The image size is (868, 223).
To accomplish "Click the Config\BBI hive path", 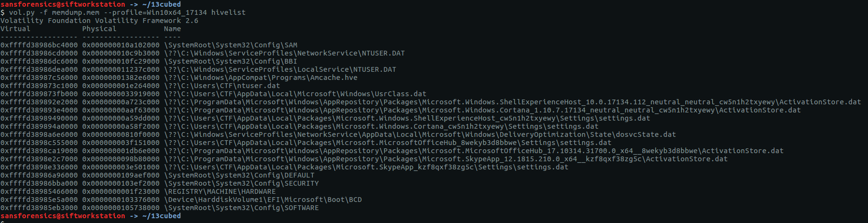I will 231,61.
